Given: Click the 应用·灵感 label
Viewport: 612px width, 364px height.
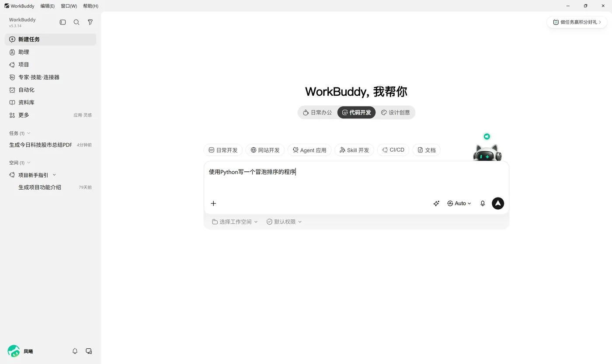Looking at the screenshot, I should [x=83, y=115].
